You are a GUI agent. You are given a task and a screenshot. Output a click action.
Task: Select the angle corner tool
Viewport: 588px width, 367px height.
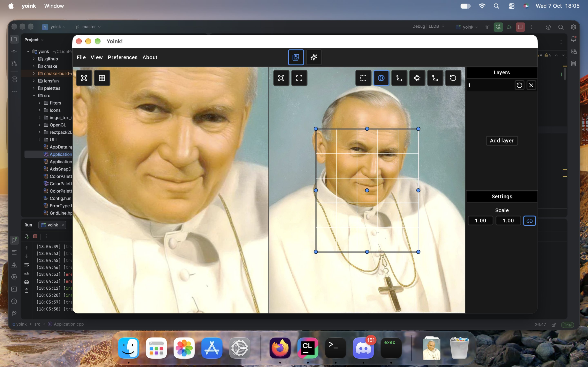(x=435, y=78)
